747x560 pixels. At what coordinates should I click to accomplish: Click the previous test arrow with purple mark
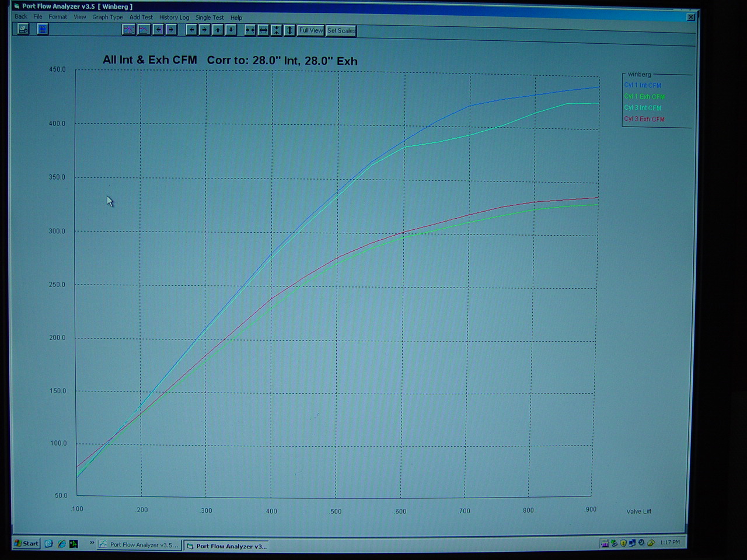click(x=158, y=30)
